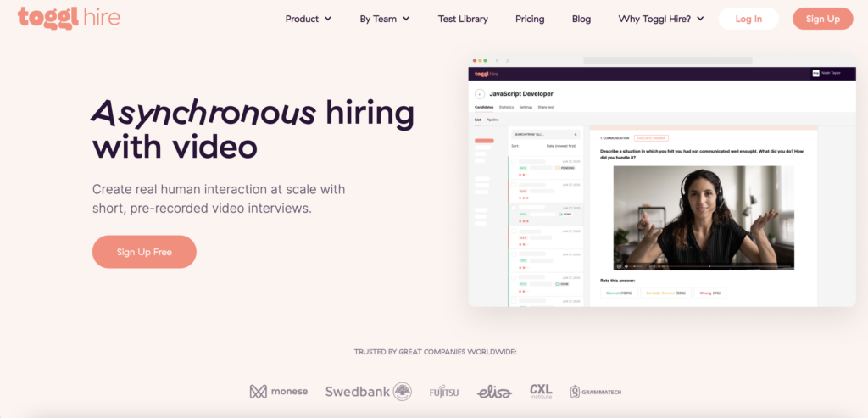868x418 pixels.
Task: Click the PENDING status badge
Action: [565, 168]
